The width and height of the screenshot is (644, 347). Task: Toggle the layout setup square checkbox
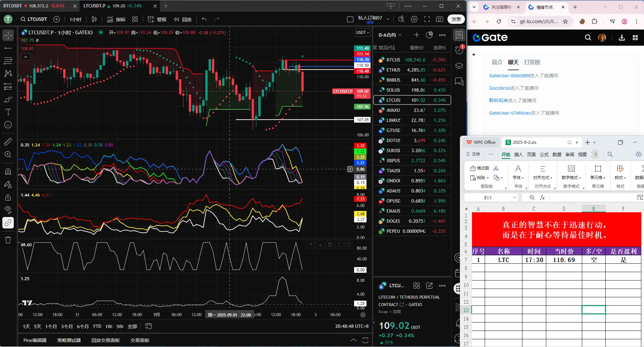350,19
